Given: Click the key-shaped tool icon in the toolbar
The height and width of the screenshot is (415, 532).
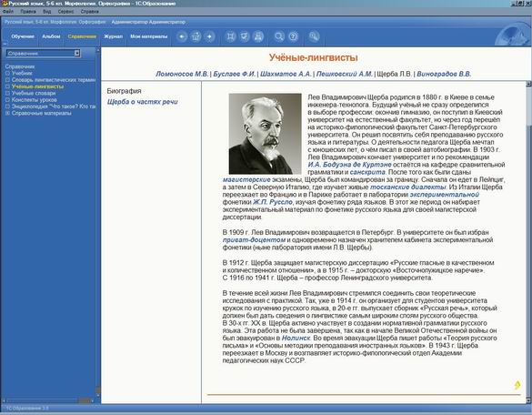Looking at the screenshot, I should (314, 36).
